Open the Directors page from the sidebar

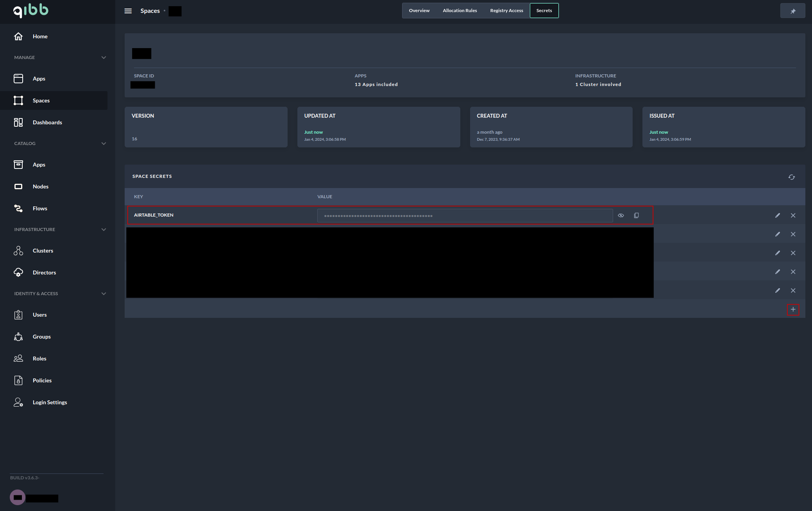pos(44,272)
